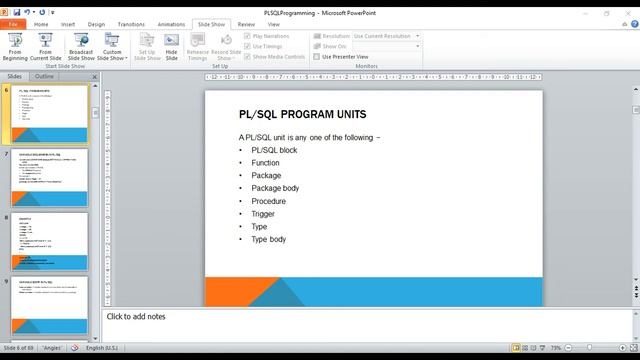The width and height of the screenshot is (640, 360).
Task: Click the 'Package body' bullet text
Action: (275, 188)
